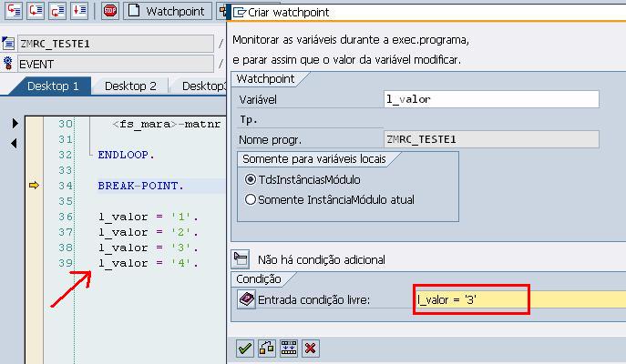Switch to the Desktop 1 tab
This screenshot has height=364, width=626.
coord(53,86)
